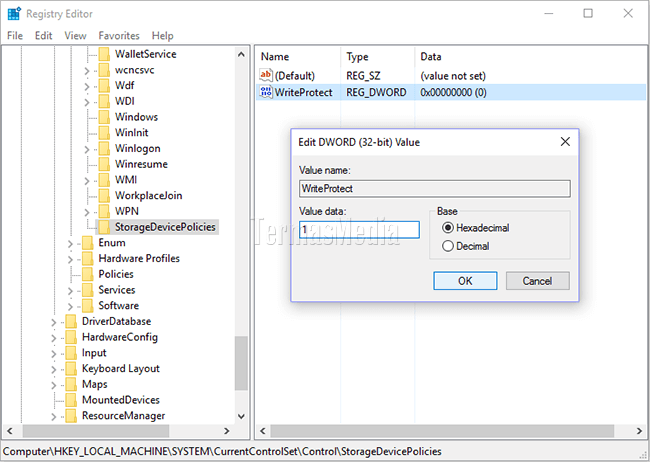Click the values pane horizontal scrollbar thumb

(442, 431)
